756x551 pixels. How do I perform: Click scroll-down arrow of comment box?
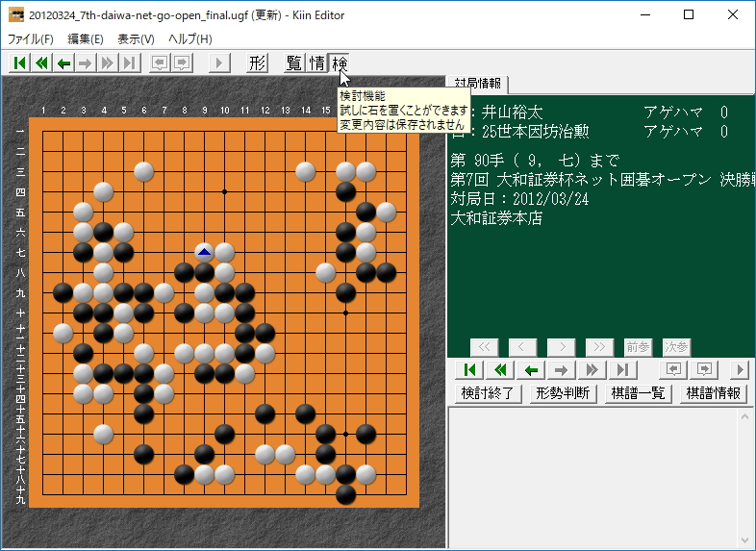[744, 540]
